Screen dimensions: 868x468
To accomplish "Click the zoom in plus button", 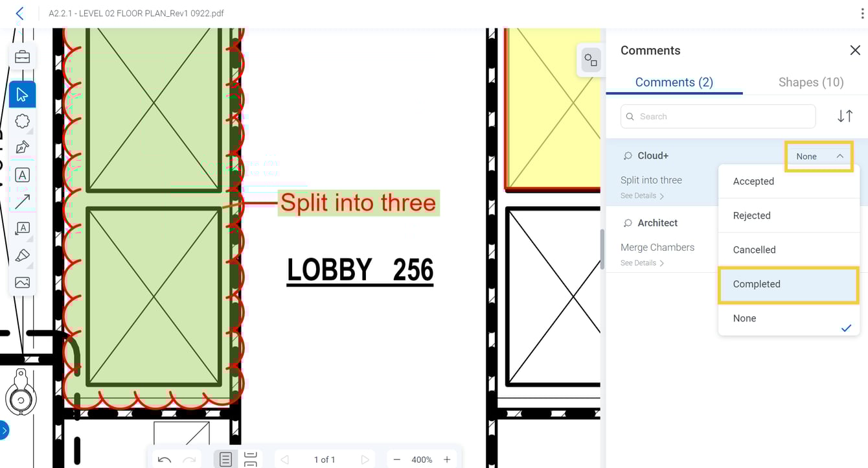I will 446,459.
